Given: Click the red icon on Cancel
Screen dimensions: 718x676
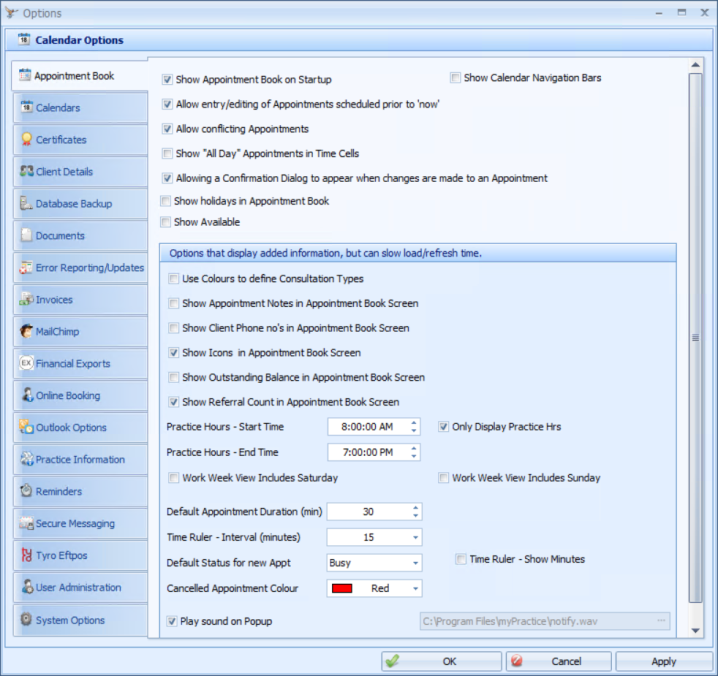Looking at the screenshot, I should tap(517, 660).
